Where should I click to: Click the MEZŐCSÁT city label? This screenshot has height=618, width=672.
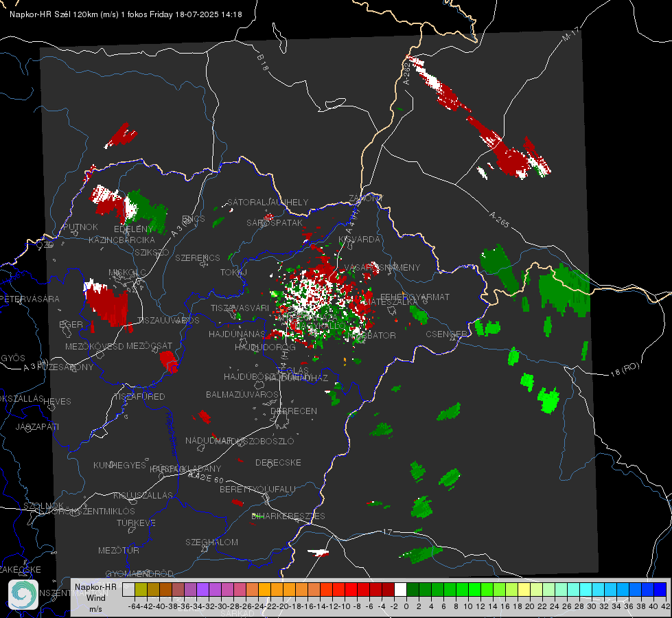click(x=149, y=345)
